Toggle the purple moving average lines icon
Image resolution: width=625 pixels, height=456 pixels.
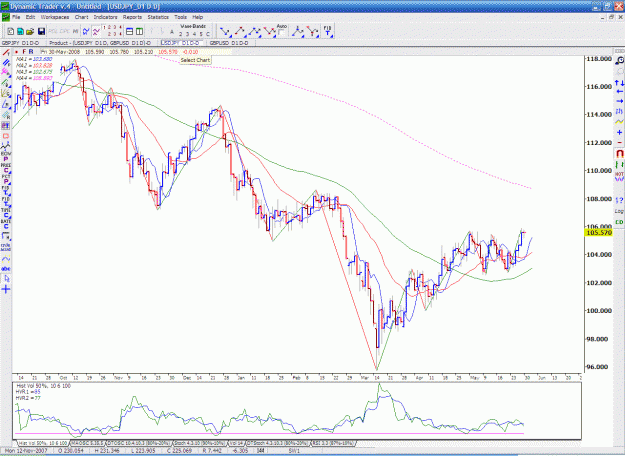point(96,31)
